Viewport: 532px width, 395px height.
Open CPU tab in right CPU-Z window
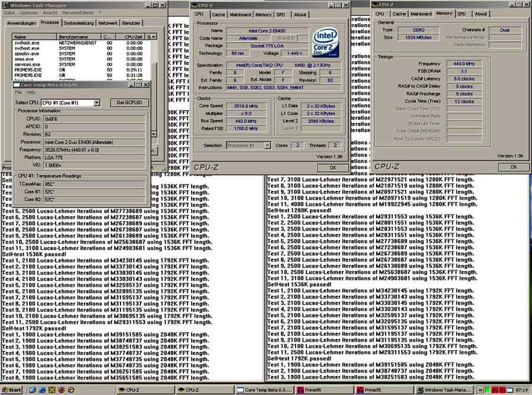(x=379, y=14)
